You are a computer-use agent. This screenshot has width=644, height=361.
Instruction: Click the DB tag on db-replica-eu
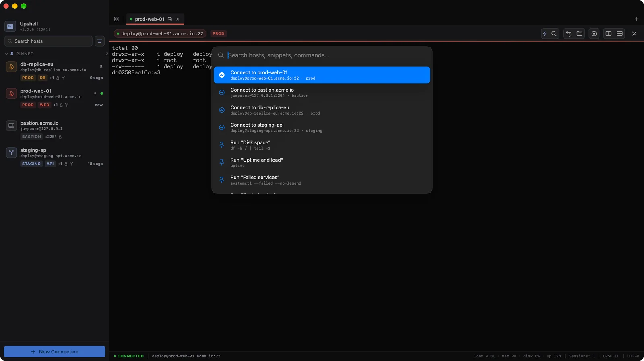(43, 78)
